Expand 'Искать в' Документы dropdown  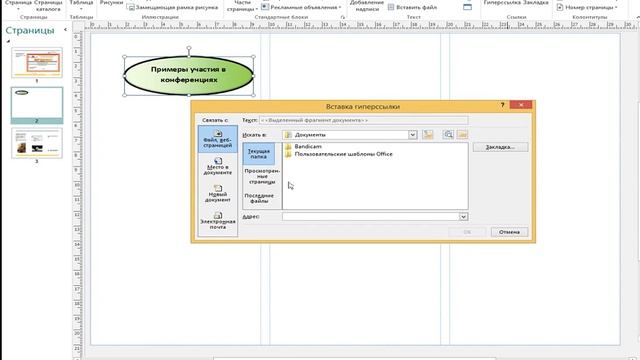point(412,135)
